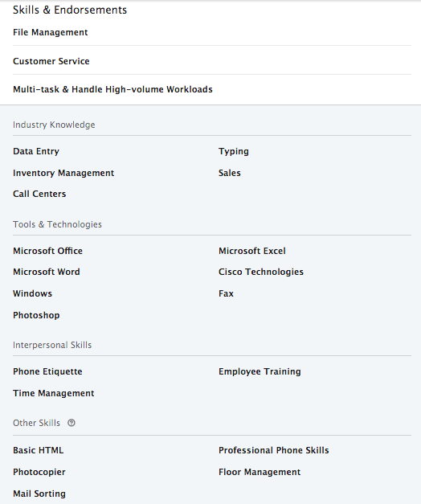The width and height of the screenshot is (421, 504).
Task: Select the Inventory Management skill
Action: (63, 173)
